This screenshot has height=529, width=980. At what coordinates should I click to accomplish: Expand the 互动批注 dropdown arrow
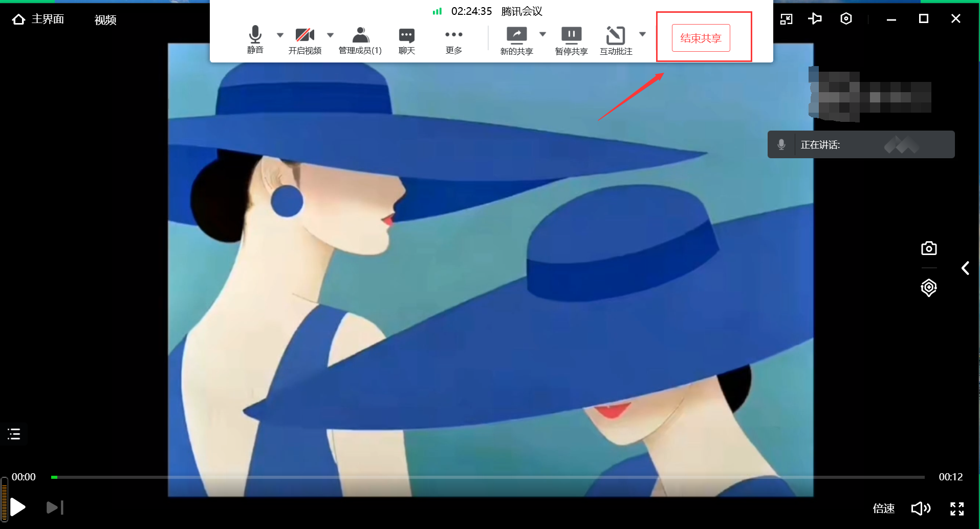tap(643, 34)
